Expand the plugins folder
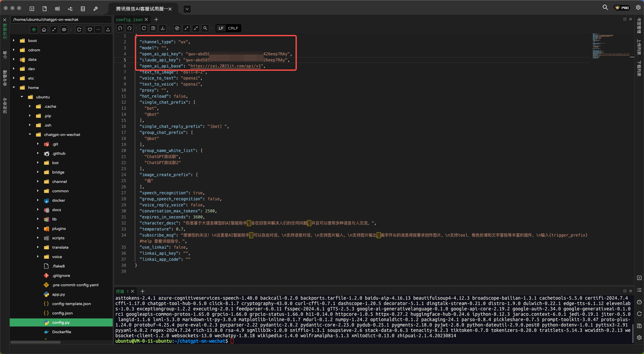The width and height of the screenshot is (644, 354). click(38, 229)
